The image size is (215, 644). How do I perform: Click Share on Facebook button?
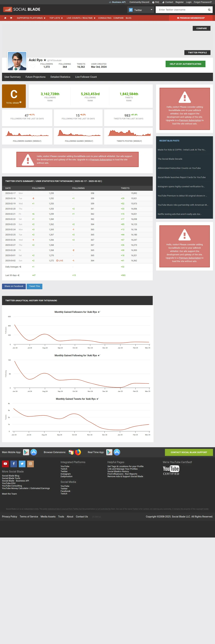14,286
